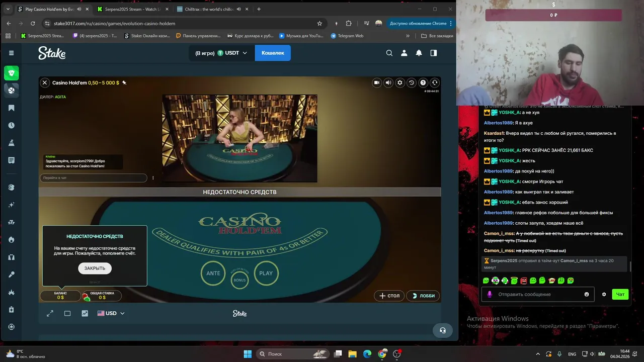Open a new Chrome tab
The width and height of the screenshot is (644, 362).
click(259, 9)
